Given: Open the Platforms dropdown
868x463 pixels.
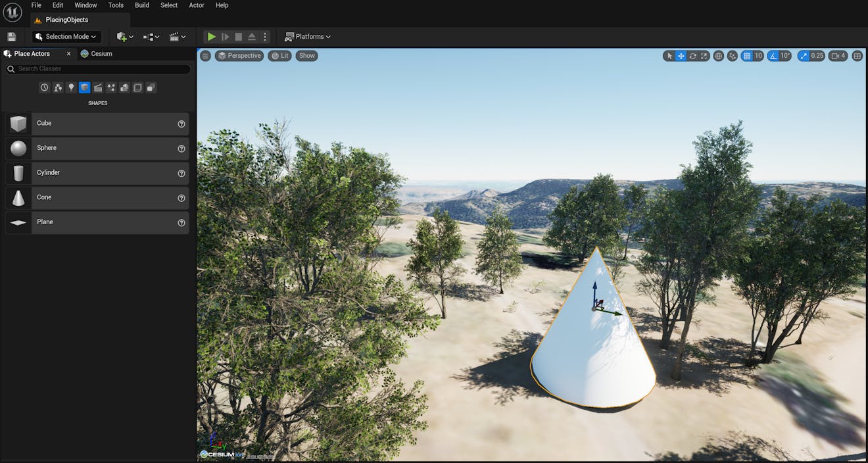Looking at the screenshot, I should pyautogui.click(x=307, y=36).
